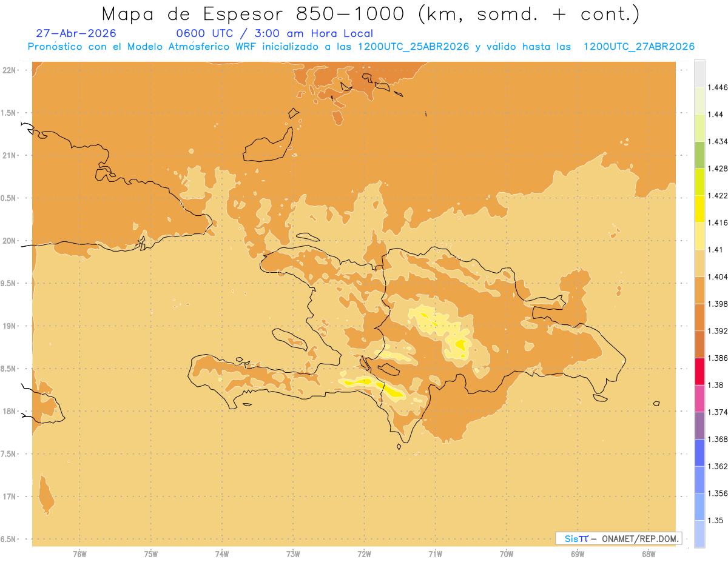
Task: Click the 68W longitude axis label
Action: [x=649, y=554]
